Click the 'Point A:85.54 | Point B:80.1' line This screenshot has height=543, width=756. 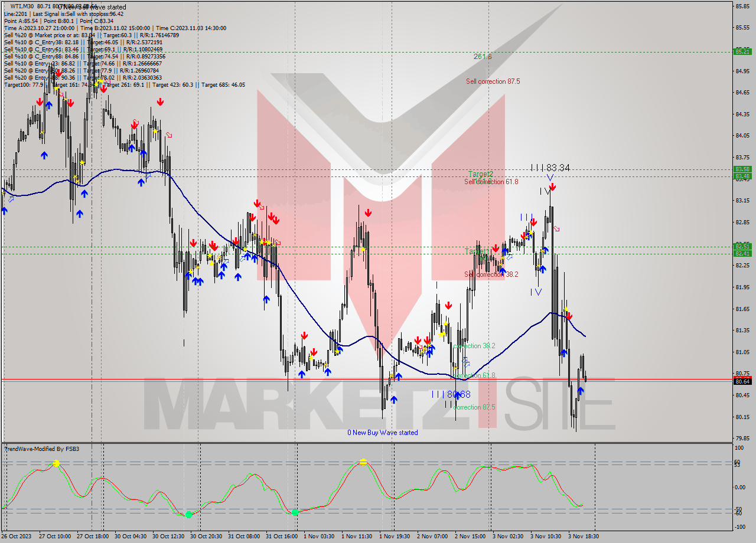tap(59, 21)
